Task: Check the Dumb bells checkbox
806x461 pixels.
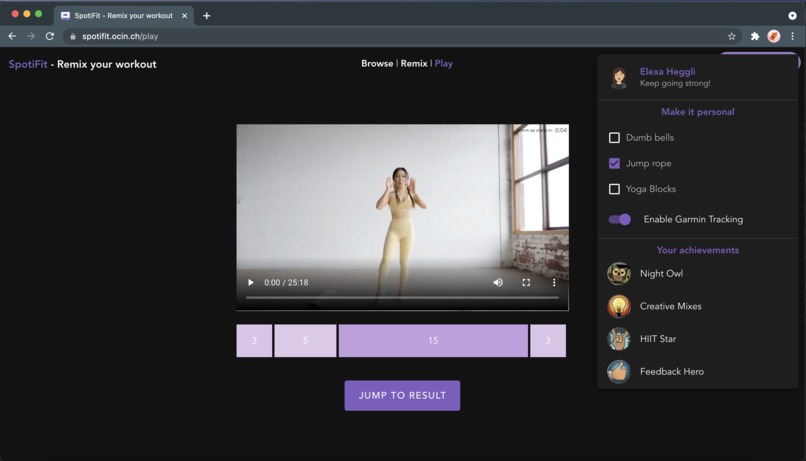Action: tap(614, 138)
